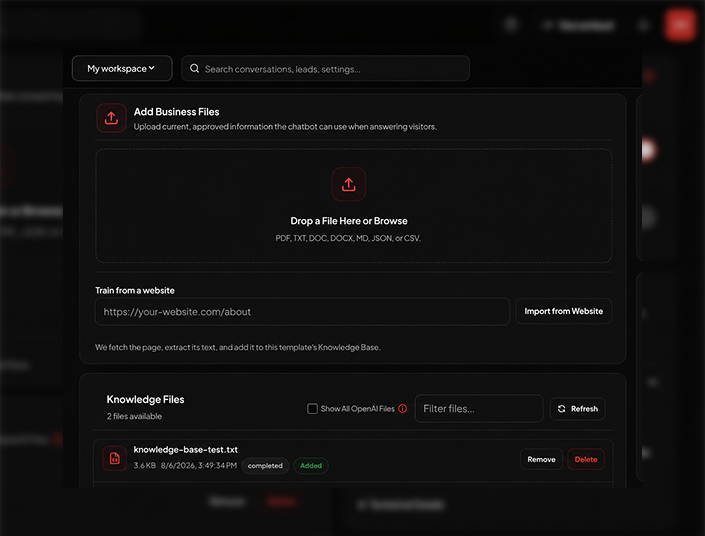Click the red avatar icon at top right

(680, 25)
